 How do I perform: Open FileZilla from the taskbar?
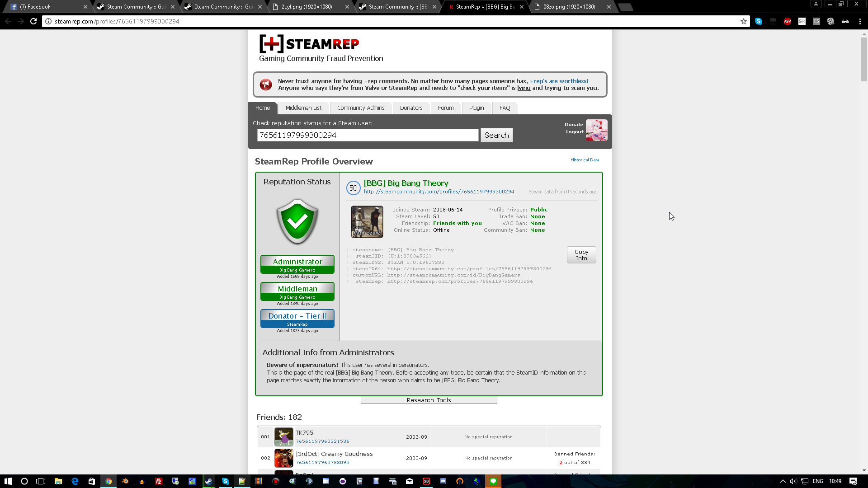pos(159,481)
